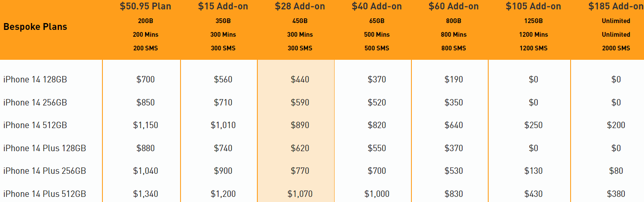Select the $185 Add-on unlimited header
The height and width of the screenshot is (202, 644).
[x=616, y=7]
